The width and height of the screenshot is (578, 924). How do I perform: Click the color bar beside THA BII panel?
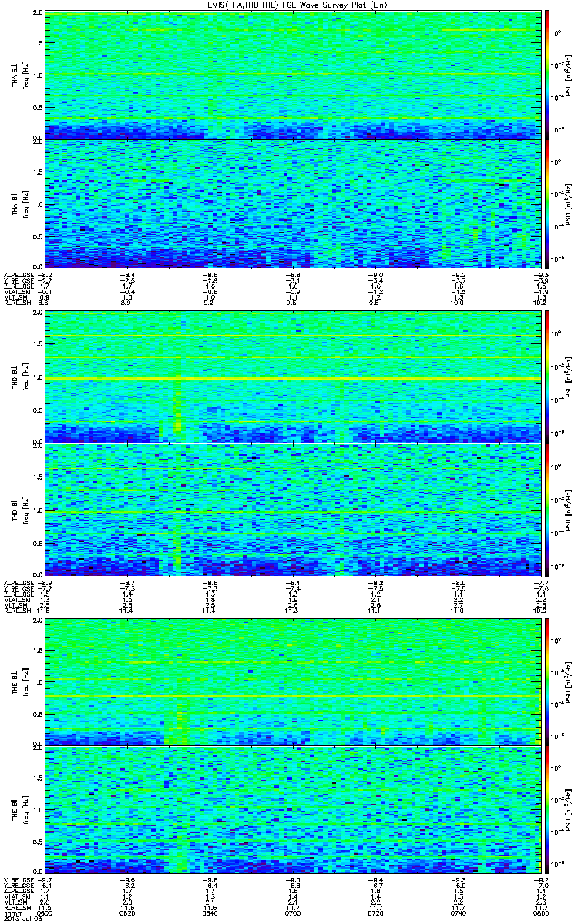pos(547,203)
